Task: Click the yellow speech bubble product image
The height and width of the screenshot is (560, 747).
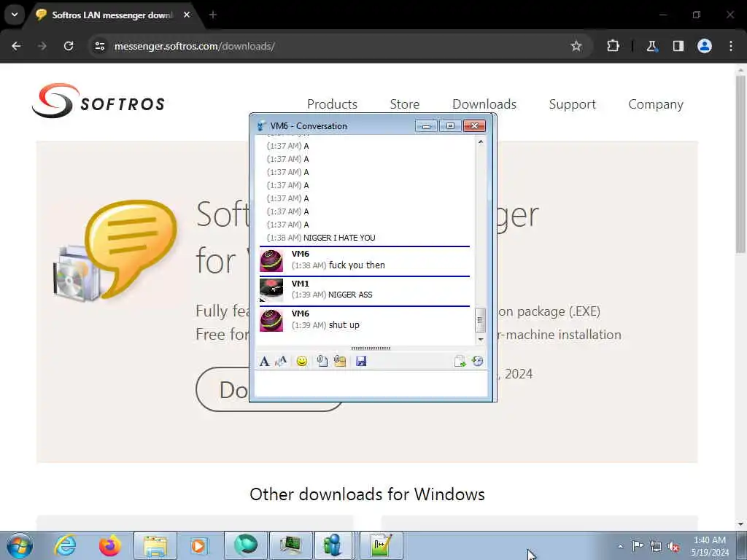Action: 116,251
